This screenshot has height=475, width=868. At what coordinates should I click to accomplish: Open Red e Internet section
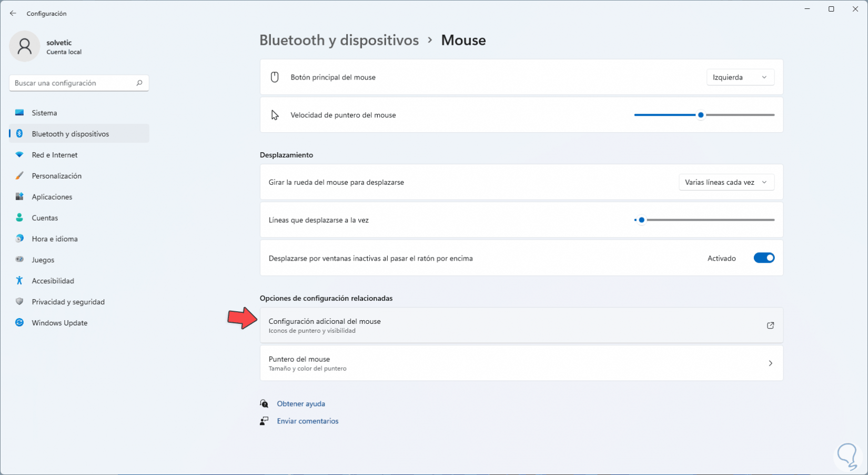(x=55, y=155)
